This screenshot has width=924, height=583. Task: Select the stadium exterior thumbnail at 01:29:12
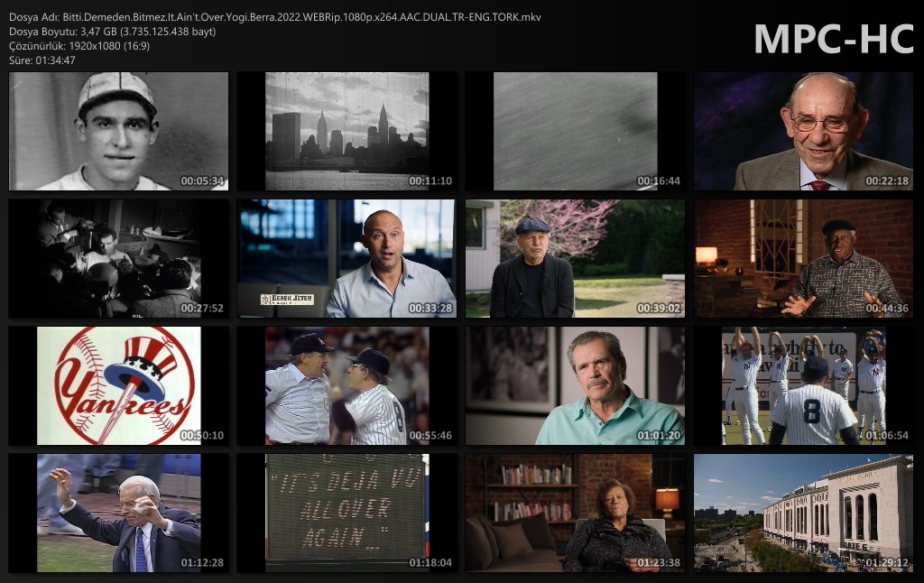coord(803,514)
